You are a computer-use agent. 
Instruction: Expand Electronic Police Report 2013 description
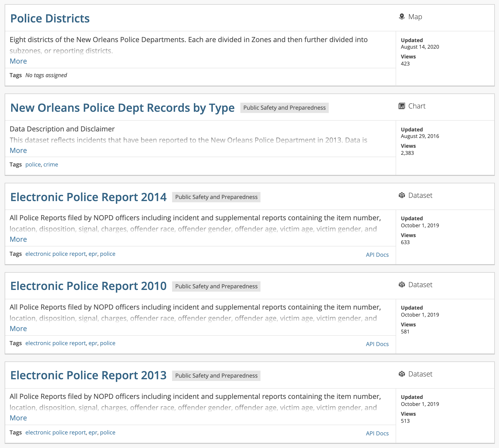[18, 418]
